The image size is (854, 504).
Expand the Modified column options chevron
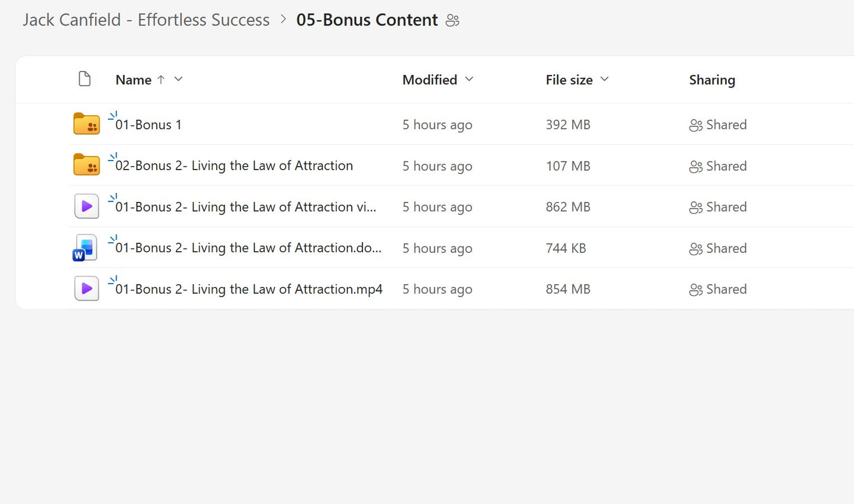pos(469,79)
